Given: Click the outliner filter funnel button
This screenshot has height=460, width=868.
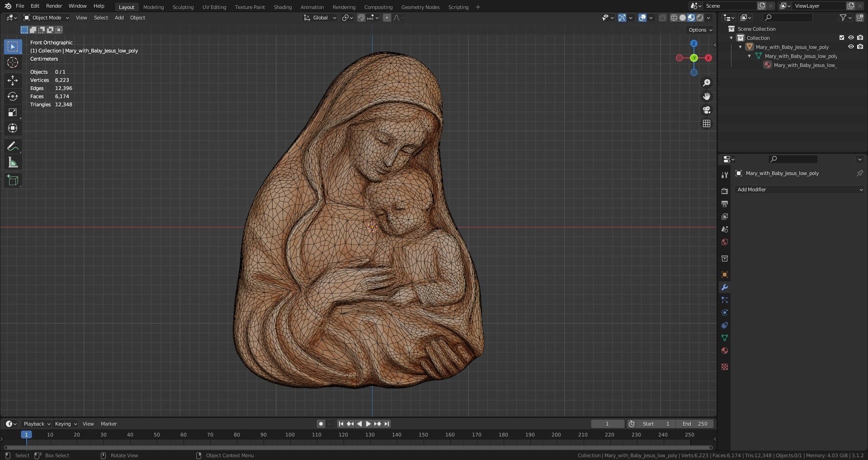Looking at the screenshot, I should click(x=843, y=18).
